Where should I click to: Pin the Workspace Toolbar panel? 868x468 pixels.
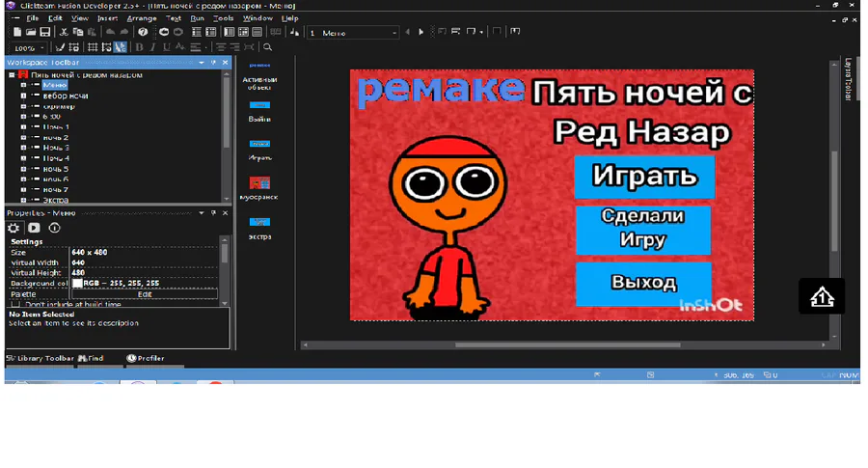click(213, 63)
